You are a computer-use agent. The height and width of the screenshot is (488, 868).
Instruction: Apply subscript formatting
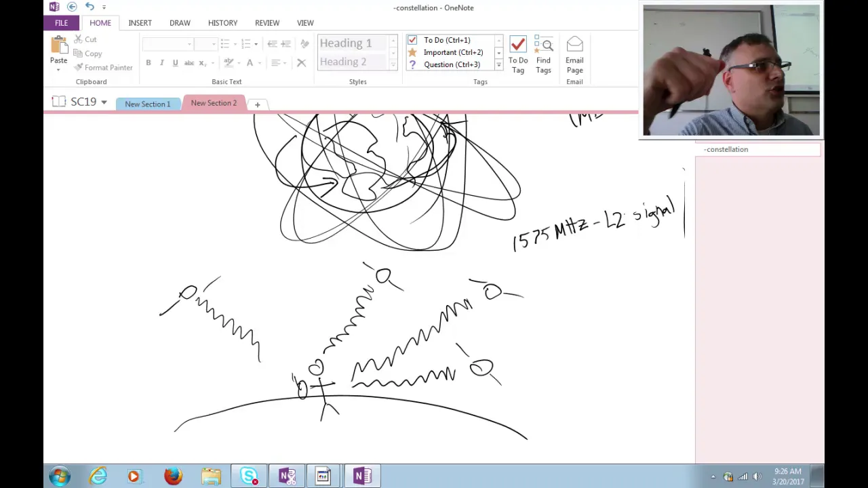coord(202,63)
